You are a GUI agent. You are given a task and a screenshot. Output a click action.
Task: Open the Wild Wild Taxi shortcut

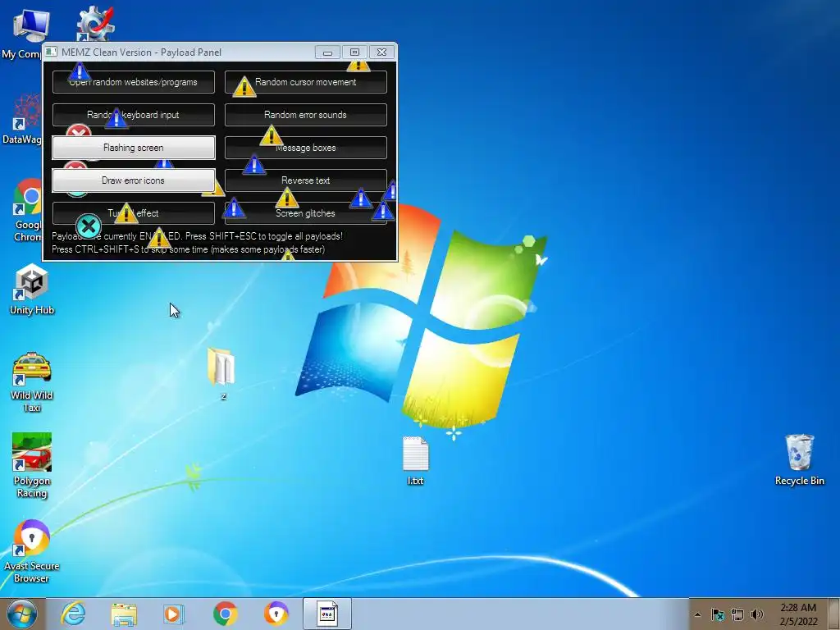click(x=32, y=382)
